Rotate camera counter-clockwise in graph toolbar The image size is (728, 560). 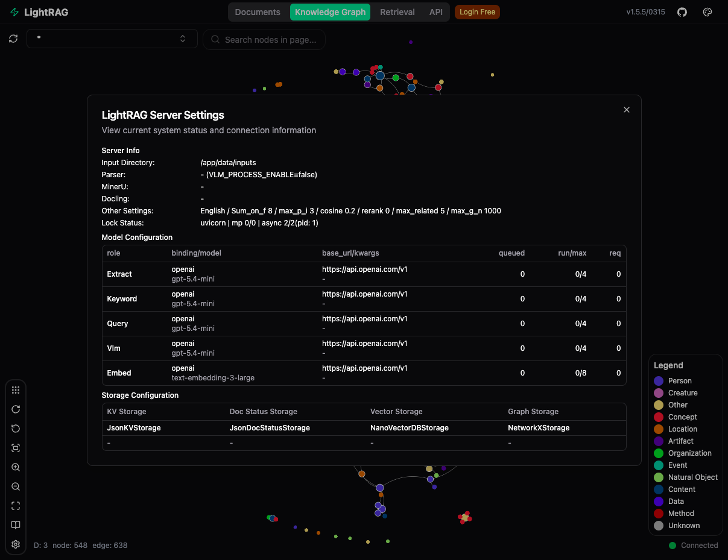pos(16,429)
